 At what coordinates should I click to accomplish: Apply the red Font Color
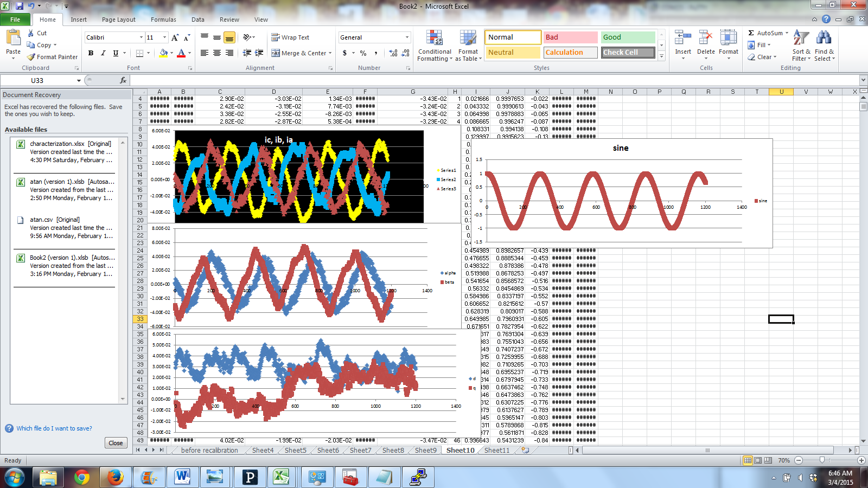(182, 53)
